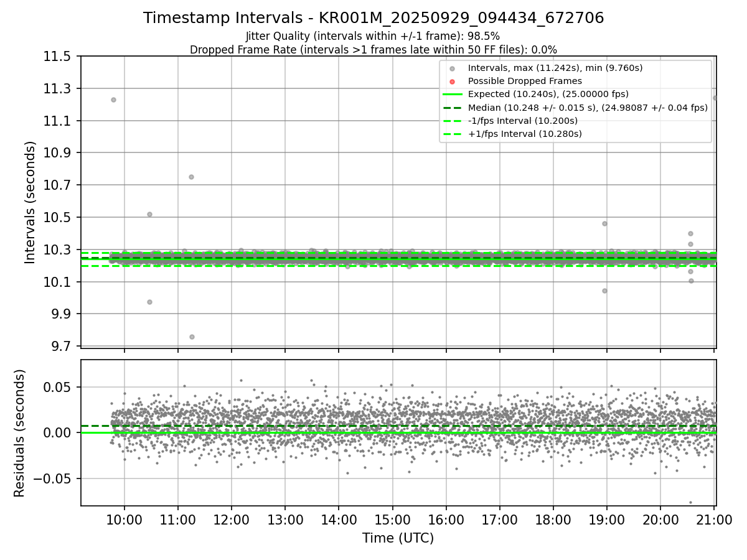Click the 'Possible Dropped Frames' legend entry
The width and height of the screenshot is (747, 560).
pyautogui.click(x=525, y=81)
